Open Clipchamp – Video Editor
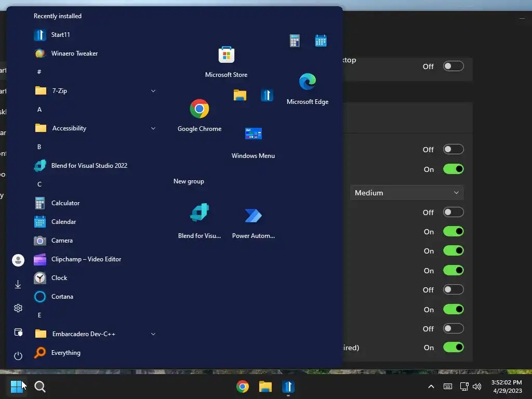This screenshot has height=399, width=532. 77,259
